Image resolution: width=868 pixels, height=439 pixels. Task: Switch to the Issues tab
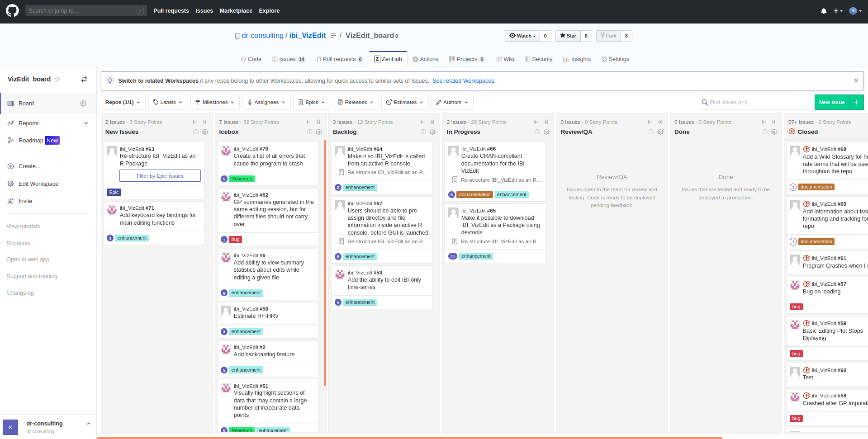click(x=288, y=59)
